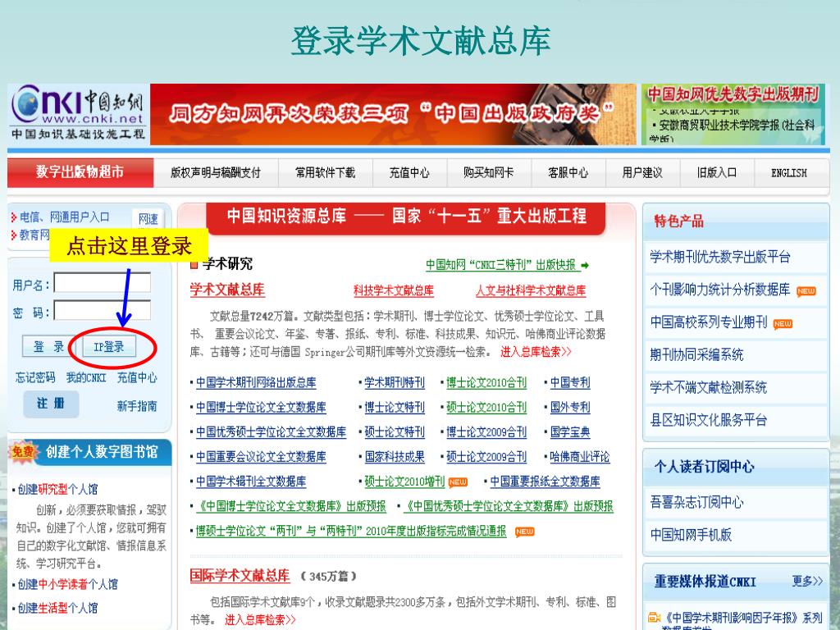Open 硕士论文2010增刊 link
The height and width of the screenshot is (630, 840).
tap(404, 481)
